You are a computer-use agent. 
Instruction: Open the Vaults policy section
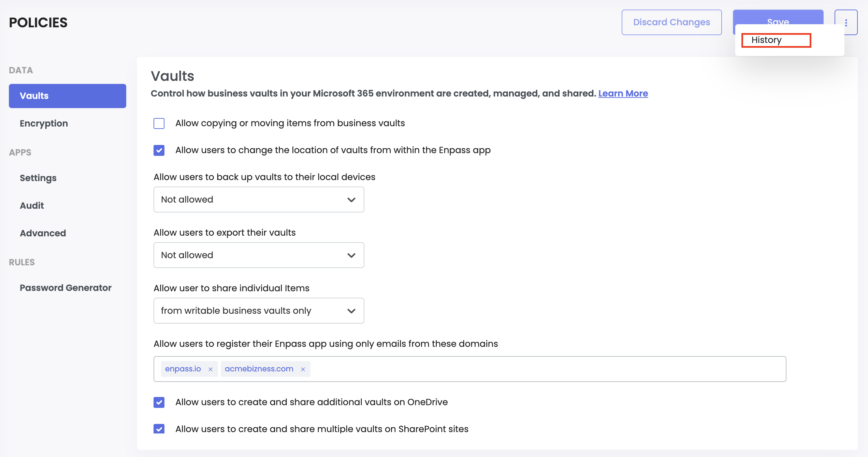click(x=68, y=96)
